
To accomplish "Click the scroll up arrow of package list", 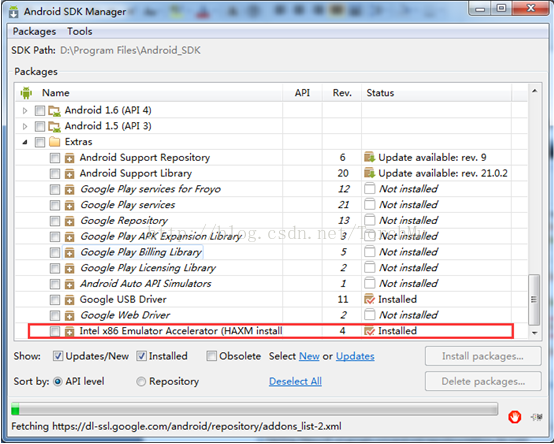I will (x=534, y=91).
